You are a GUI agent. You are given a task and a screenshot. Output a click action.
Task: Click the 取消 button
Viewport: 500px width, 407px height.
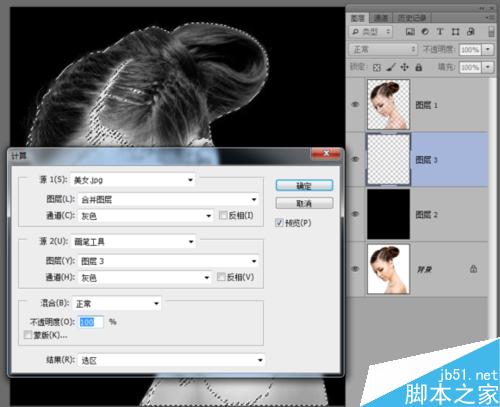pos(304,203)
